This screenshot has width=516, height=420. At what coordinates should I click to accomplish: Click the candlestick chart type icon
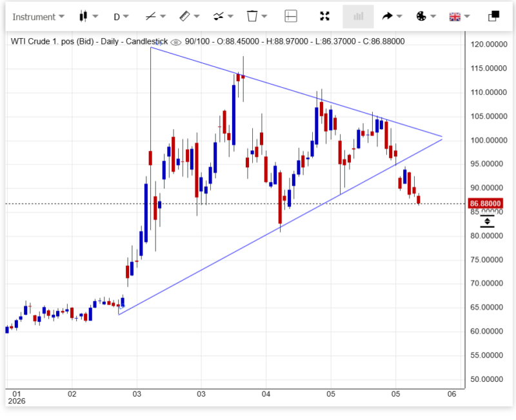[x=83, y=16]
